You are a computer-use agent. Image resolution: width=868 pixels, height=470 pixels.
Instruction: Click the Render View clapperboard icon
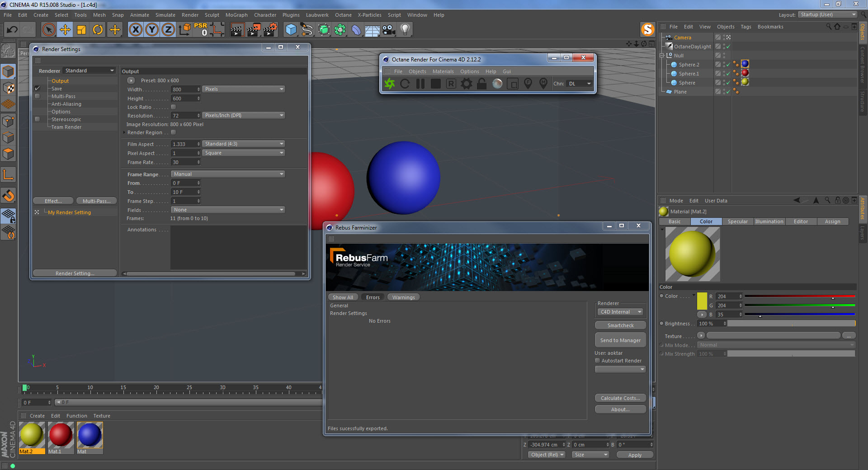coord(237,30)
